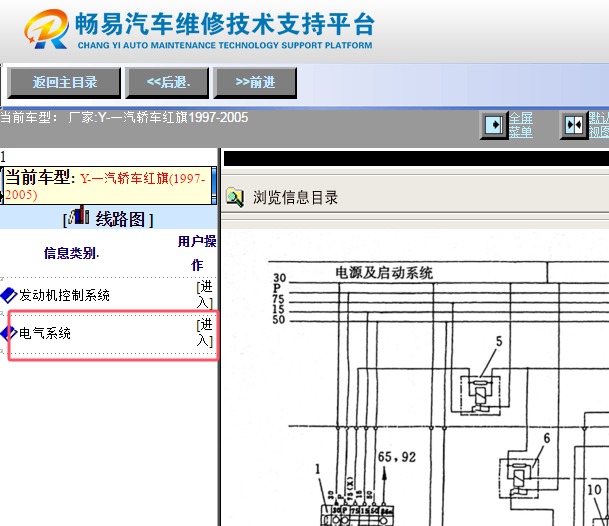Click the full-screen menu icon
The width and height of the screenshot is (609, 526).
click(x=494, y=125)
